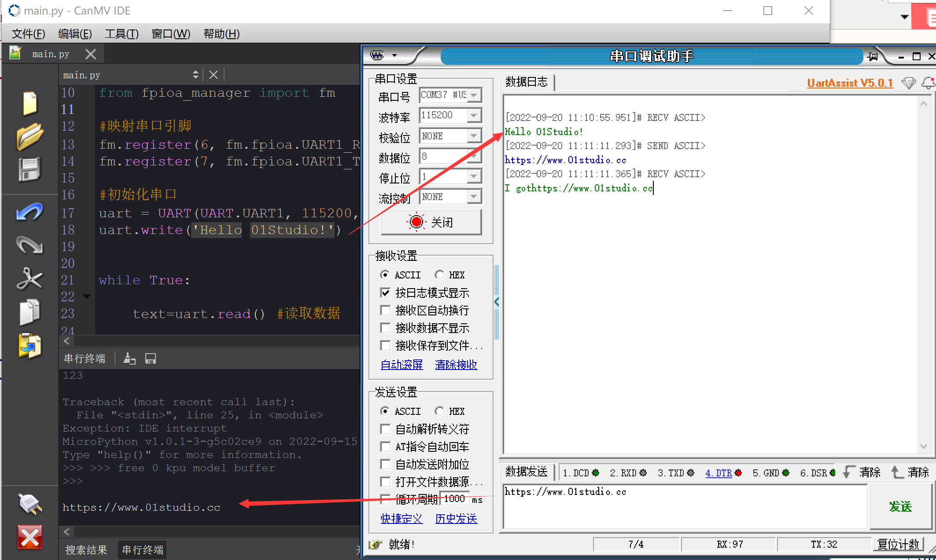Click the Redo arrow icon
Screen dimensions: 936x560
tap(29, 245)
